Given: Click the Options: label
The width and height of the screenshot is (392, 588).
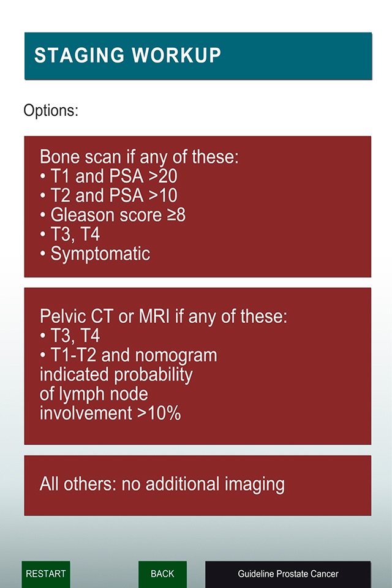Looking at the screenshot, I should (x=51, y=111).
